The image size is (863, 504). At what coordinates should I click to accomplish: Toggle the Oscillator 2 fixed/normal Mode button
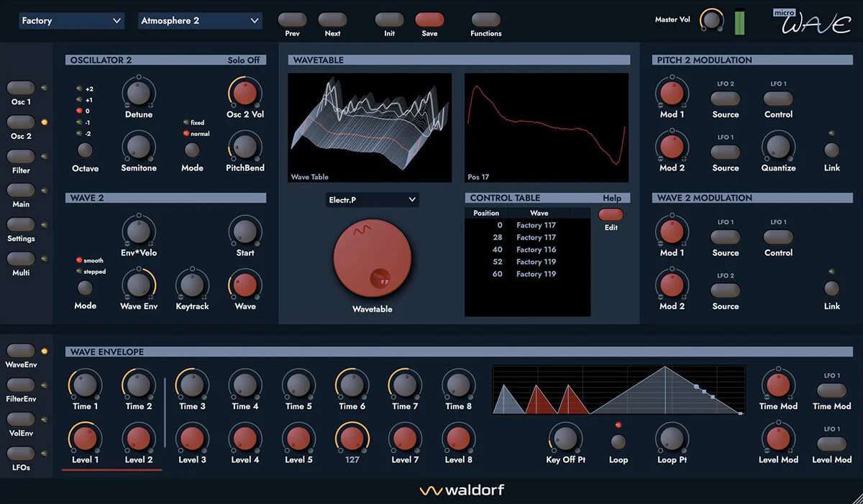191,150
